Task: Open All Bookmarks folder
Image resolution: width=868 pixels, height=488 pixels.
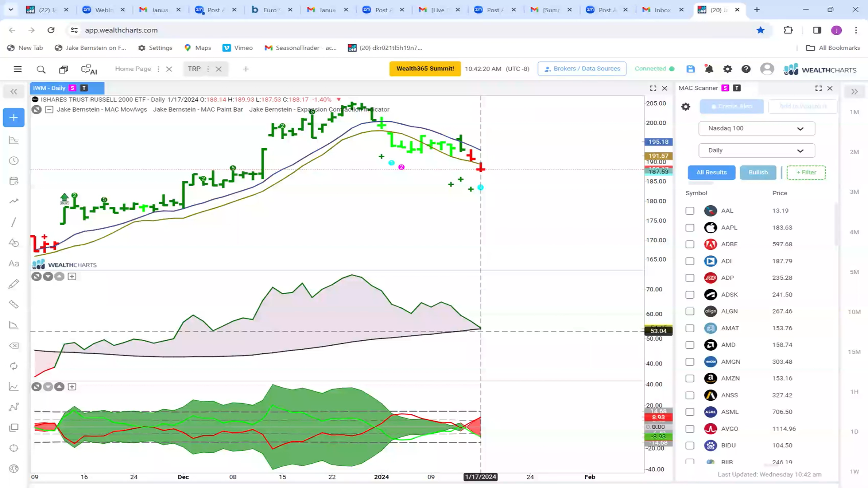Action: coord(833,48)
